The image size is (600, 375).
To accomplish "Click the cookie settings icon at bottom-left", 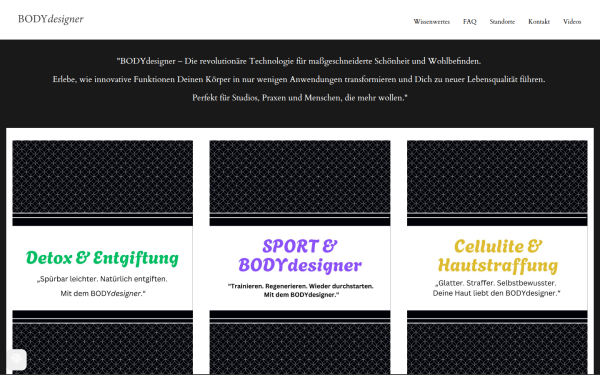I will [x=16, y=359].
